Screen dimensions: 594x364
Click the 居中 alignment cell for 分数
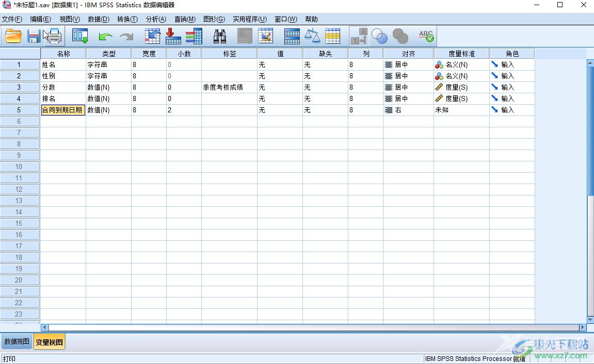pos(408,88)
